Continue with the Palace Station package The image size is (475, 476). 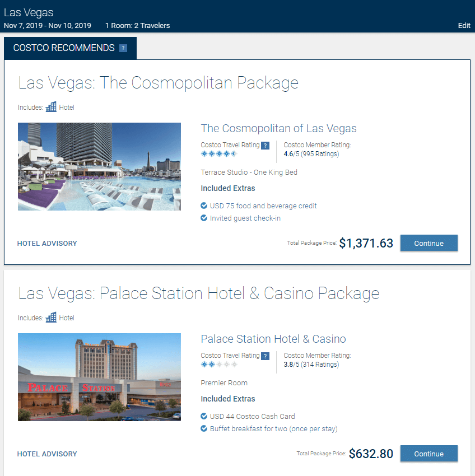[x=429, y=454]
